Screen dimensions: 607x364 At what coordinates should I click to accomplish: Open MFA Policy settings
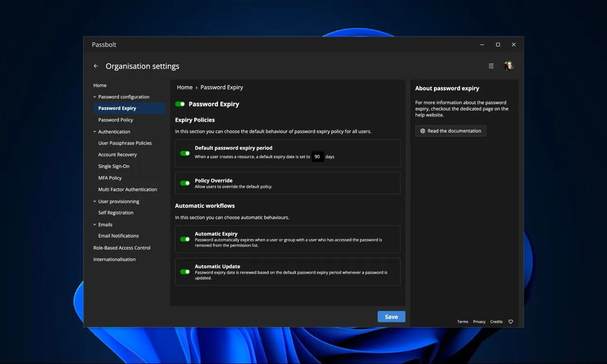[110, 178]
